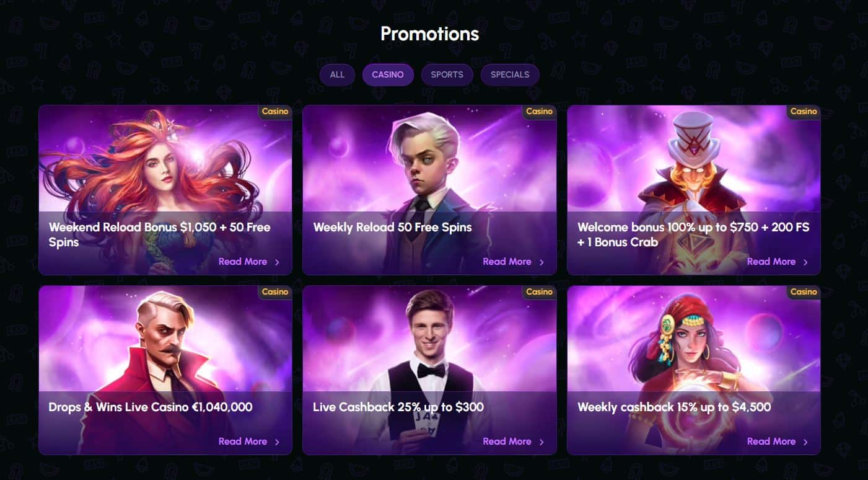Click the mustached man in red coat image
The height and width of the screenshot is (480, 868).
coord(165,341)
